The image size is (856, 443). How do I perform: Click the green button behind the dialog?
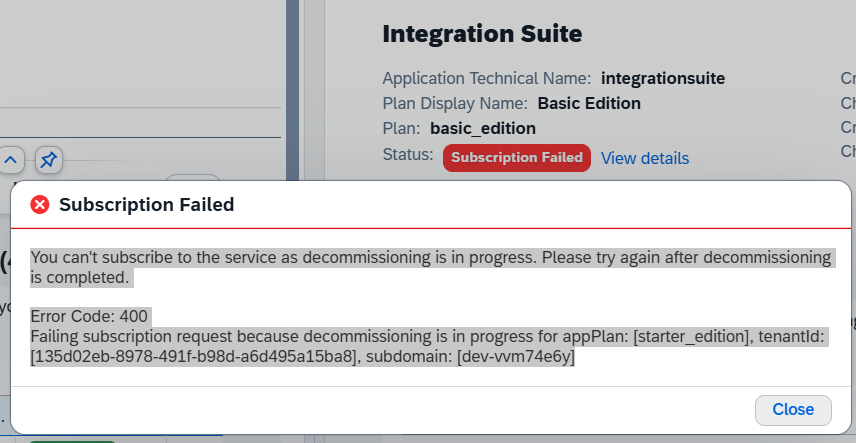72,441
